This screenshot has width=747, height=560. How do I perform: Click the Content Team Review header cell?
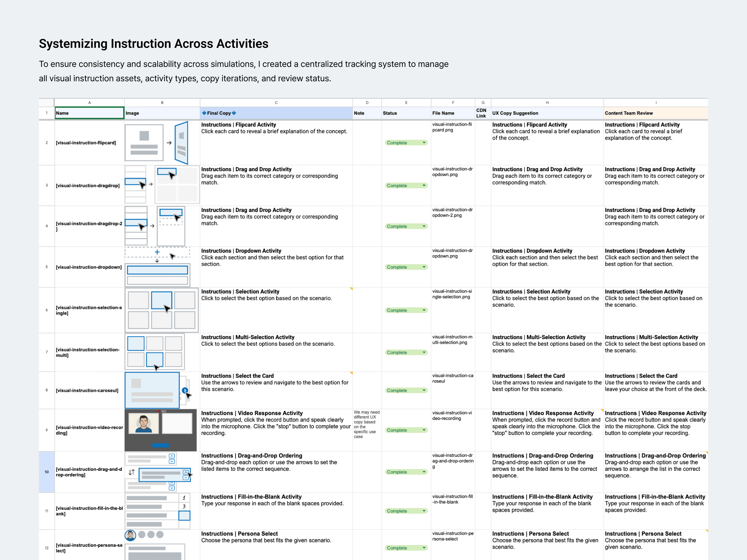click(x=655, y=113)
